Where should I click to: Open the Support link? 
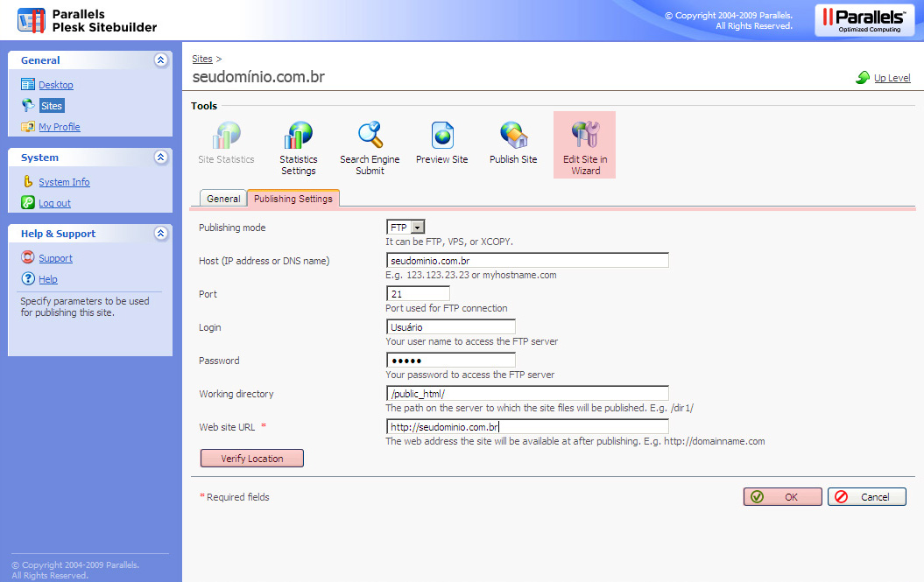point(55,258)
